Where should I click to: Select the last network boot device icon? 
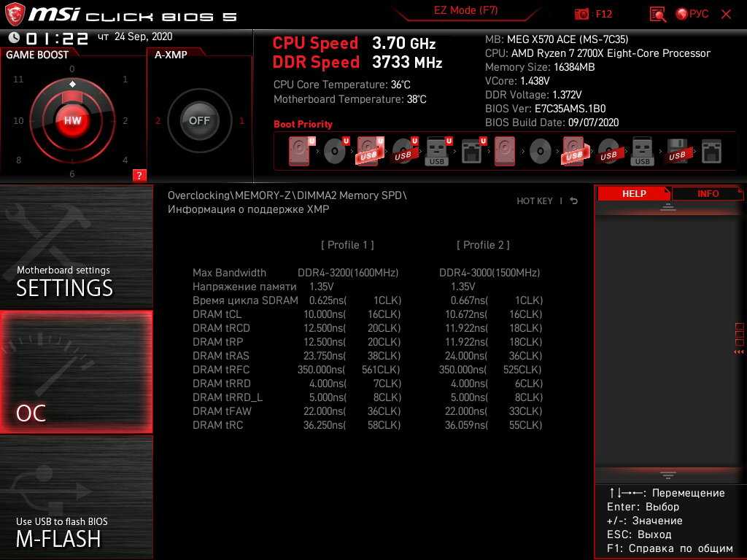[711, 152]
